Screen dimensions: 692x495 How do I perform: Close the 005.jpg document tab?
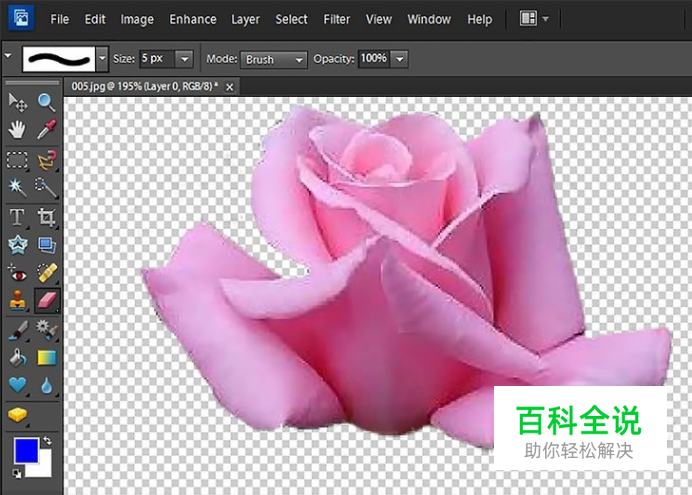pyautogui.click(x=229, y=87)
